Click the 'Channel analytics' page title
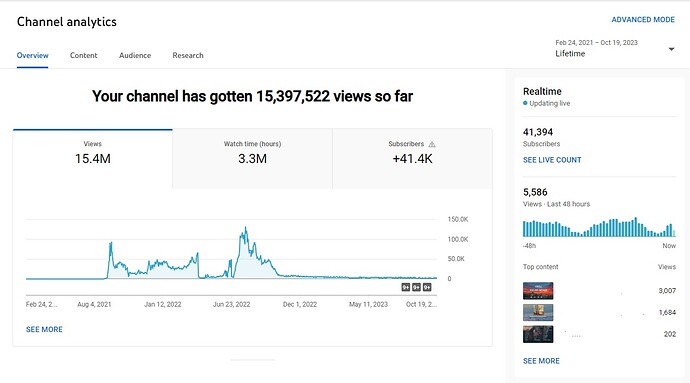The height and width of the screenshot is (383, 690). tap(67, 22)
